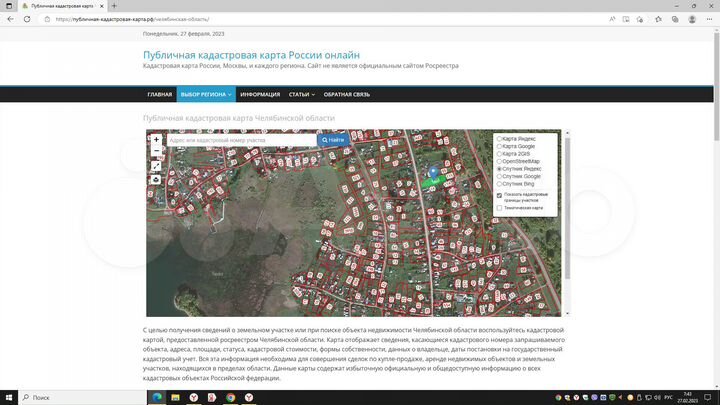Enable Тематическая карта checkbox
This screenshot has width=720, height=405.
pyautogui.click(x=499, y=208)
